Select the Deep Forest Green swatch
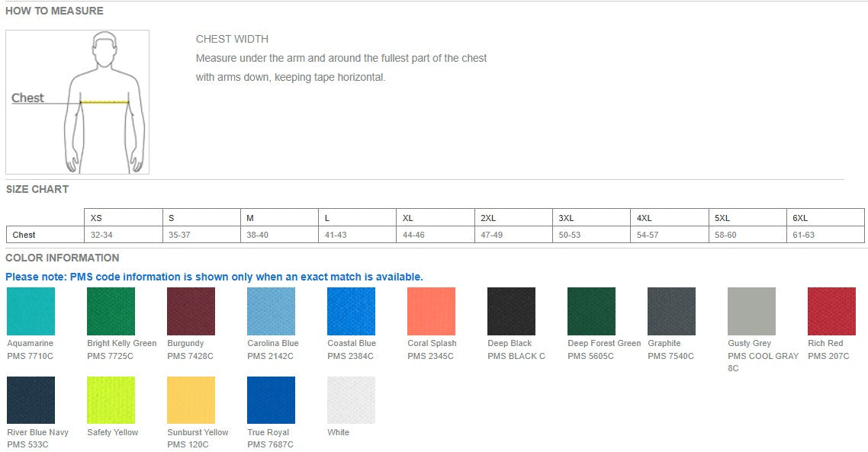This screenshot has width=868, height=452. pyautogui.click(x=591, y=311)
